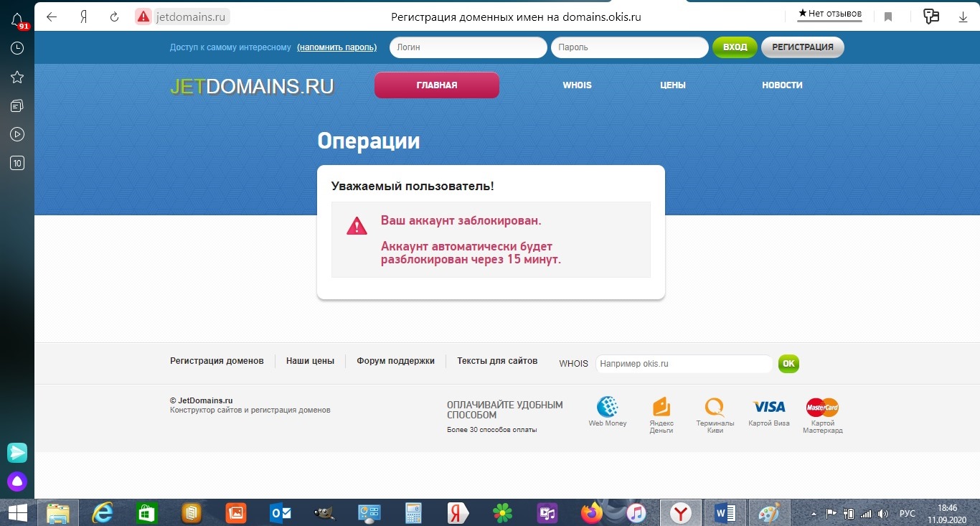This screenshot has width=980, height=526.
Task: Click the Терминалы Киви payment icon
Action: click(715, 407)
